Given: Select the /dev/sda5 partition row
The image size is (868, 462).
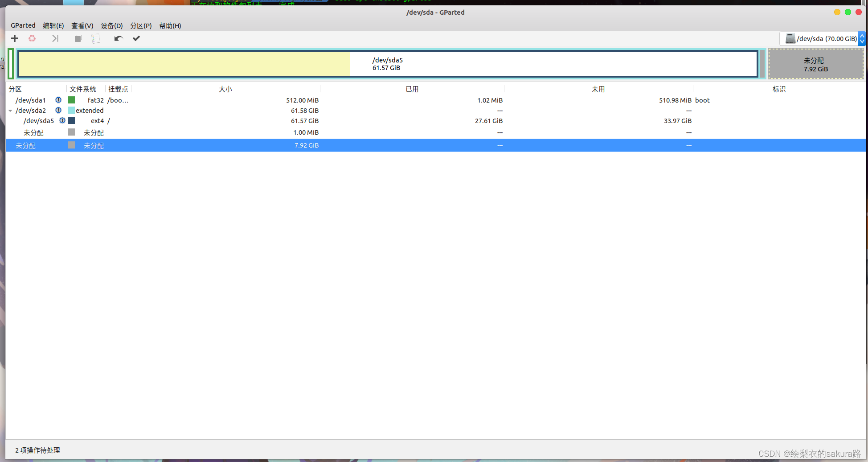Looking at the screenshot, I should (x=436, y=120).
